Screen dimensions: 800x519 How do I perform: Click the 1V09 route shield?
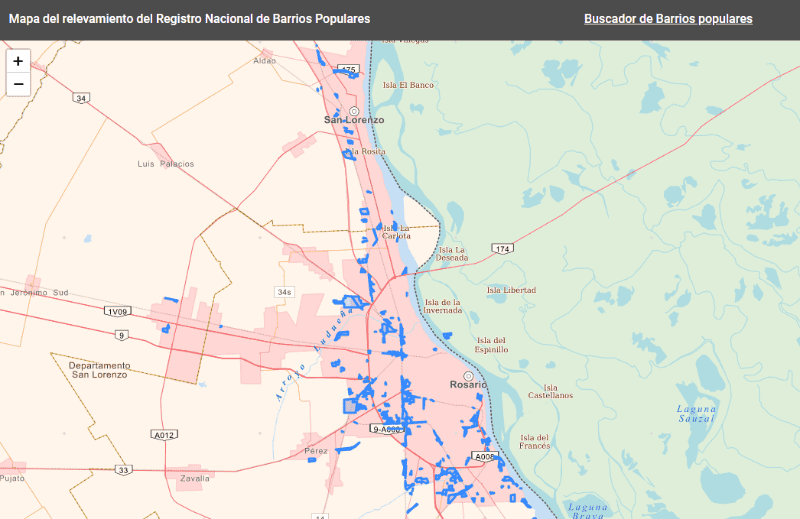pos(116,311)
